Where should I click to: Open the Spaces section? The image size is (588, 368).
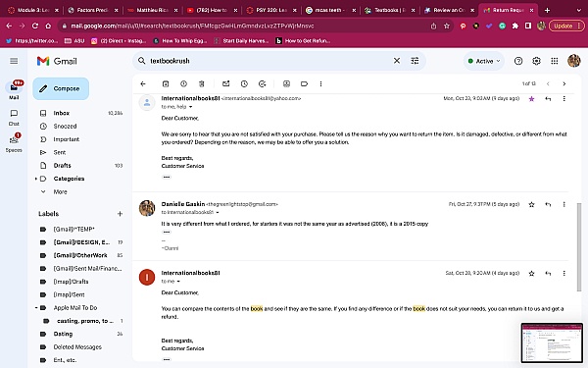point(14,142)
